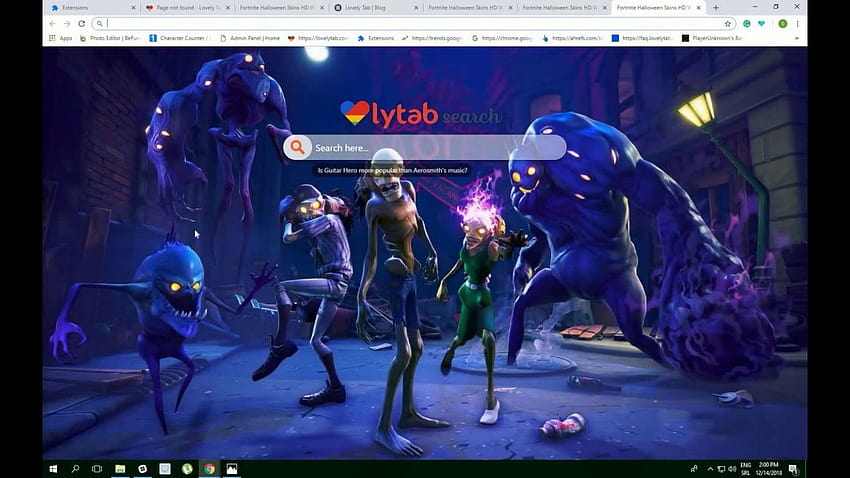Click the ENG language indicator
The width and height of the screenshot is (850, 478).
(x=746, y=465)
